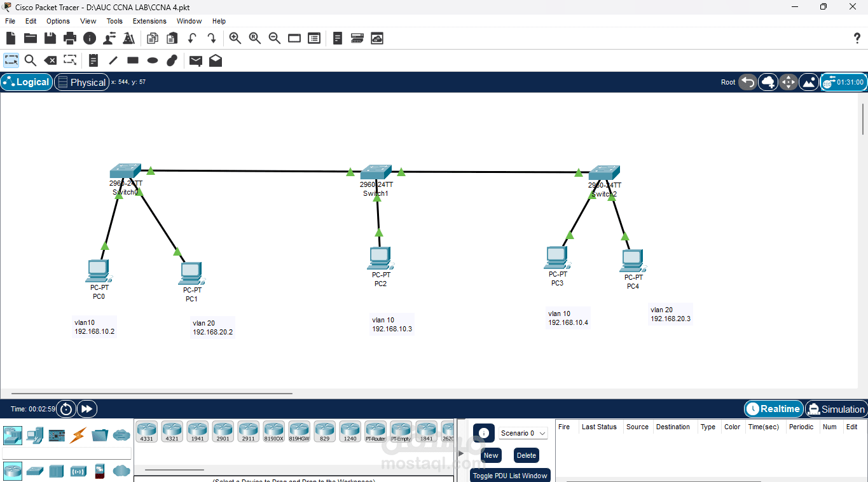Activate the Select tool
Image resolution: width=868 pixels, height=482 pixels.
click(x=11, y=60)
